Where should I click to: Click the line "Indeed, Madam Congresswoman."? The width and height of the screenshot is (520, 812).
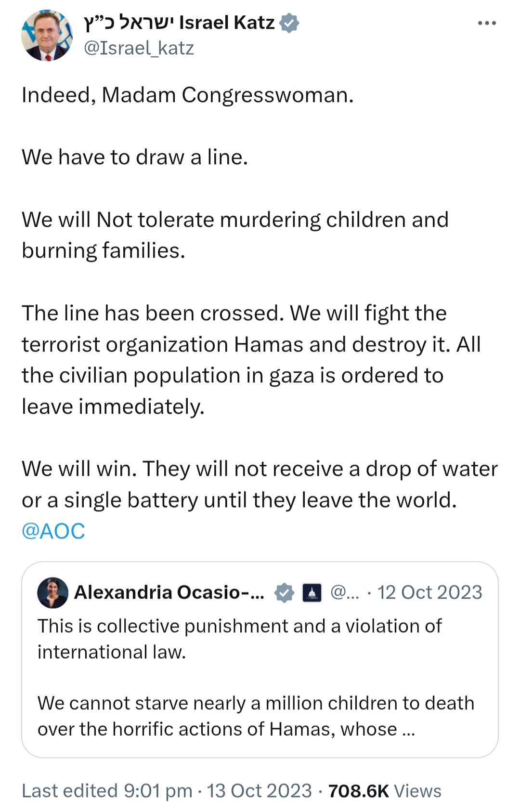coord(188,95)
